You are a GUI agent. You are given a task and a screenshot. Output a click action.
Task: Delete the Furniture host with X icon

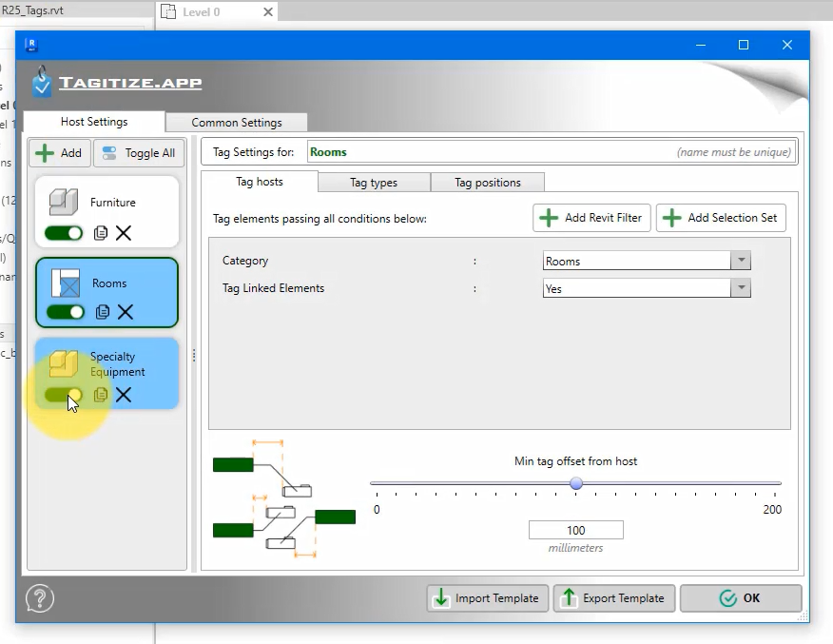(x=124, y=233)
